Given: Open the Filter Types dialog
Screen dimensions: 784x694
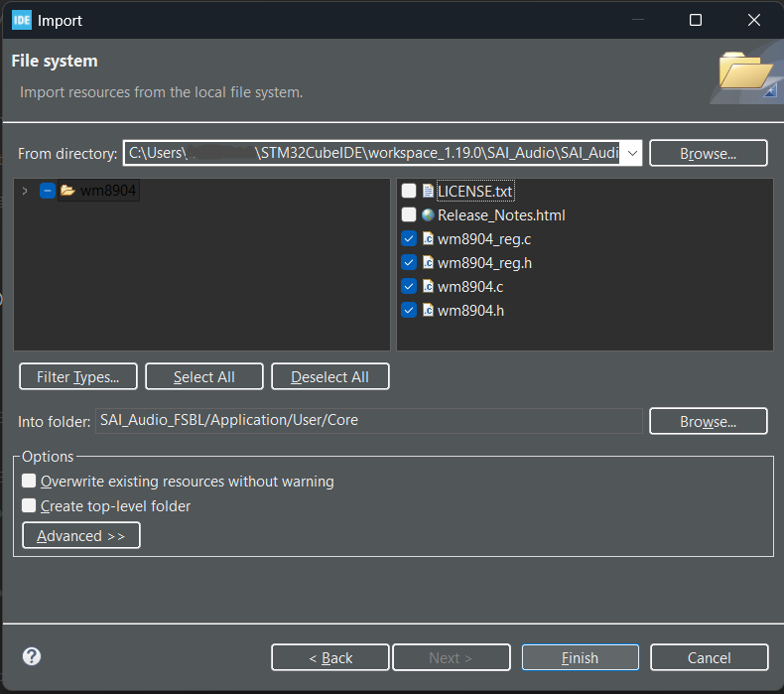Looking at the screenshot, I should point(78,377).
